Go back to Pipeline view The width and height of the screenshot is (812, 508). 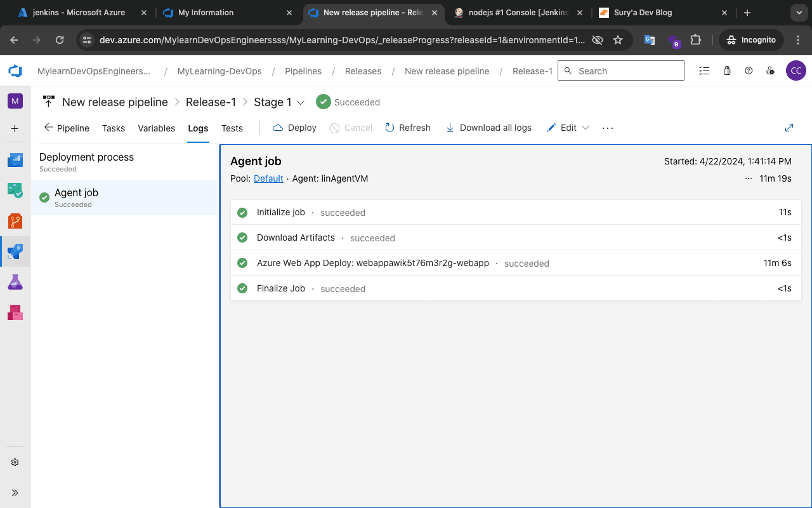click(x=67, y=128)
